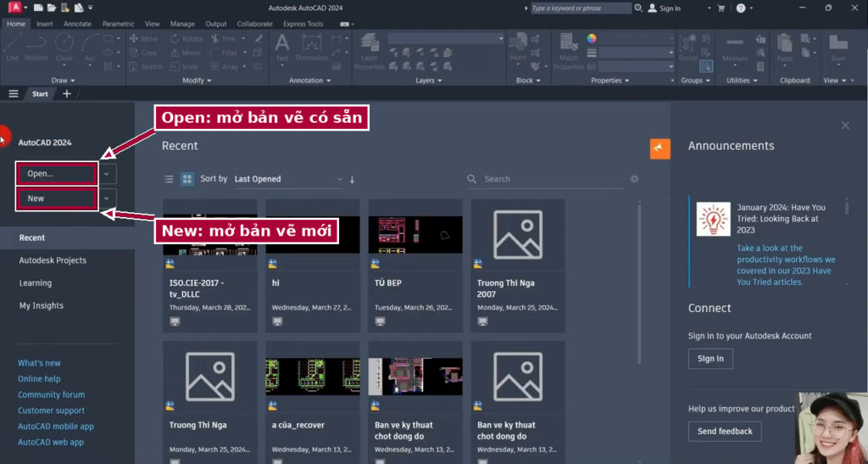Click the help question mark icon
This screenshot has width=868, height=464.
(741, 8)
